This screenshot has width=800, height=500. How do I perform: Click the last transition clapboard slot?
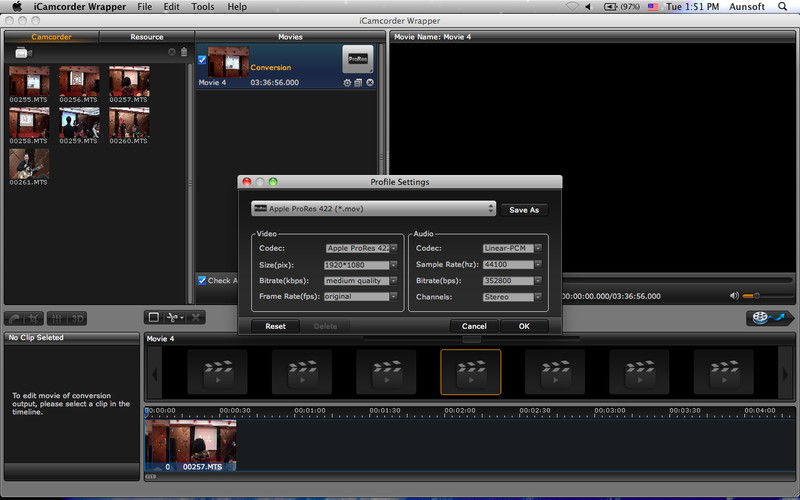point(723,372)
